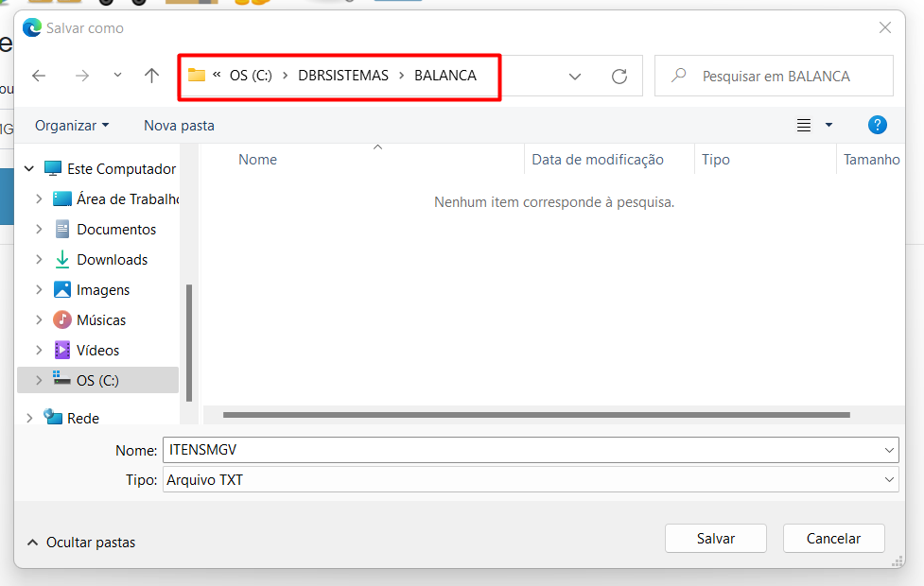
Task: Go up one folder level
Action: (x=151, y=77)
